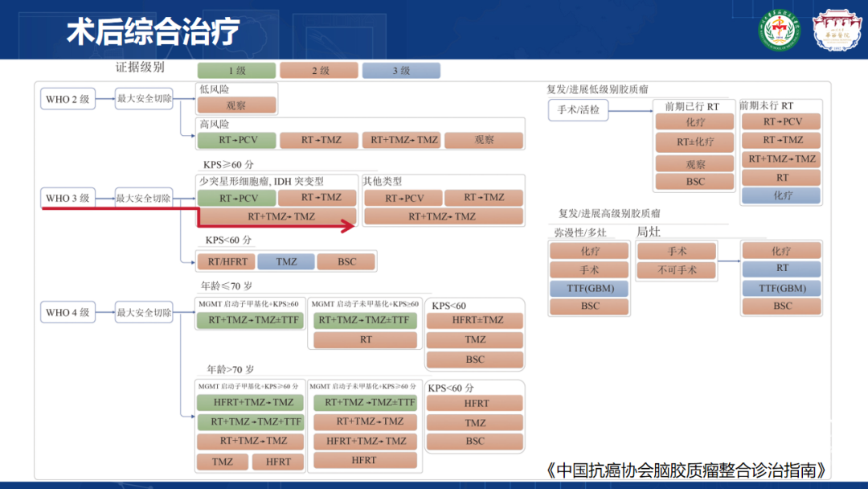Click the 观察 box under 低风险
The image size is (868, 489).
236,105
